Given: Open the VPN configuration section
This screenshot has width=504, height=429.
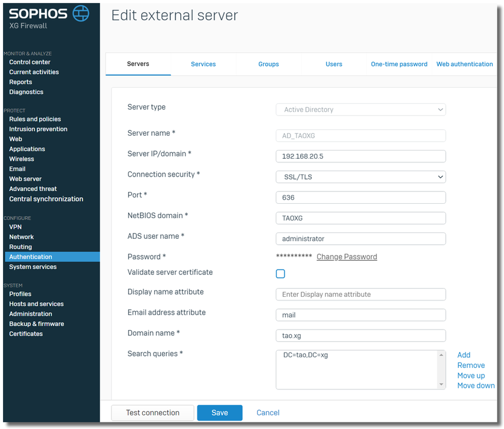Looking at the screenshot, I should (x=15, y=227).
